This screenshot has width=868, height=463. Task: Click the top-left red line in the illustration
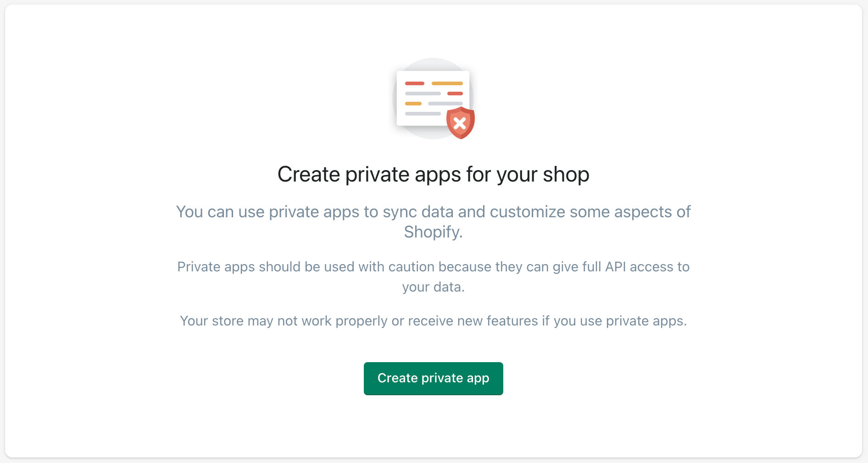[x=414, y=83]
